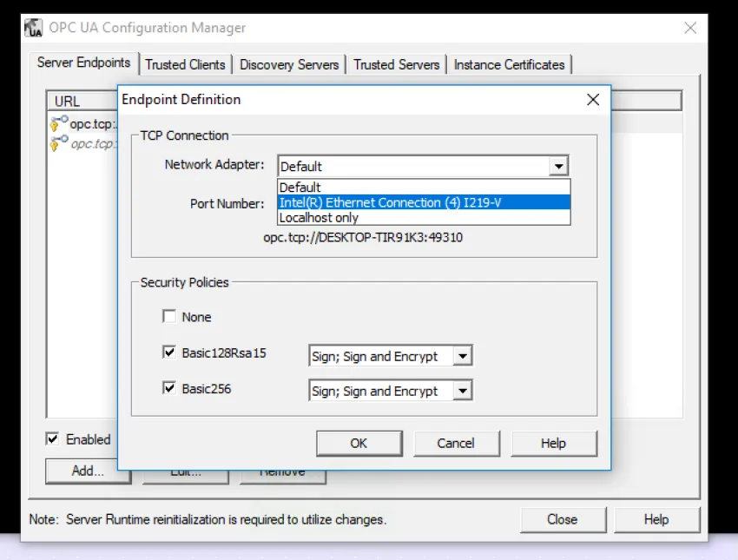738x560 pixels.
Task: Switch to the Server Endpoints tab
Action: coord(83,63)
